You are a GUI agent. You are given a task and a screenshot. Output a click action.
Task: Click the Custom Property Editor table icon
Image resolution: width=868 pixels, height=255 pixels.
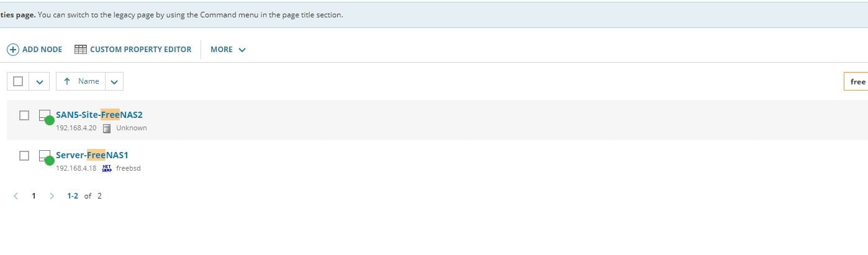click(x=81, y=50)
